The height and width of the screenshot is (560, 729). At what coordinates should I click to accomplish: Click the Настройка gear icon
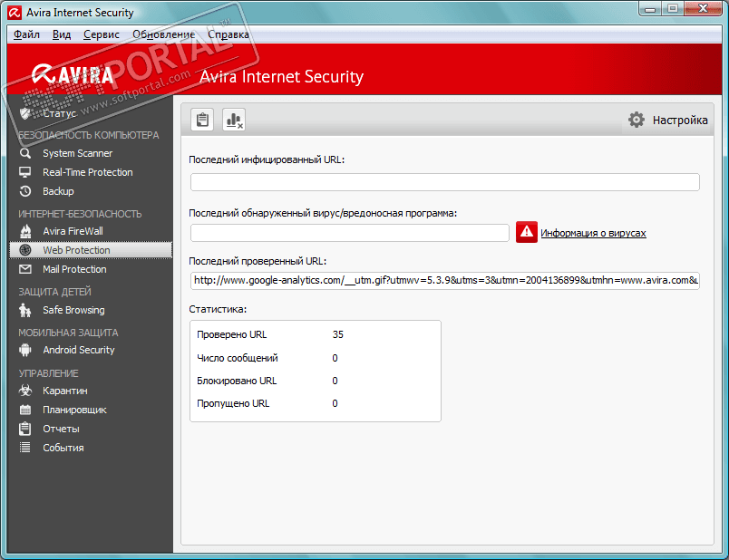point(636,120)
